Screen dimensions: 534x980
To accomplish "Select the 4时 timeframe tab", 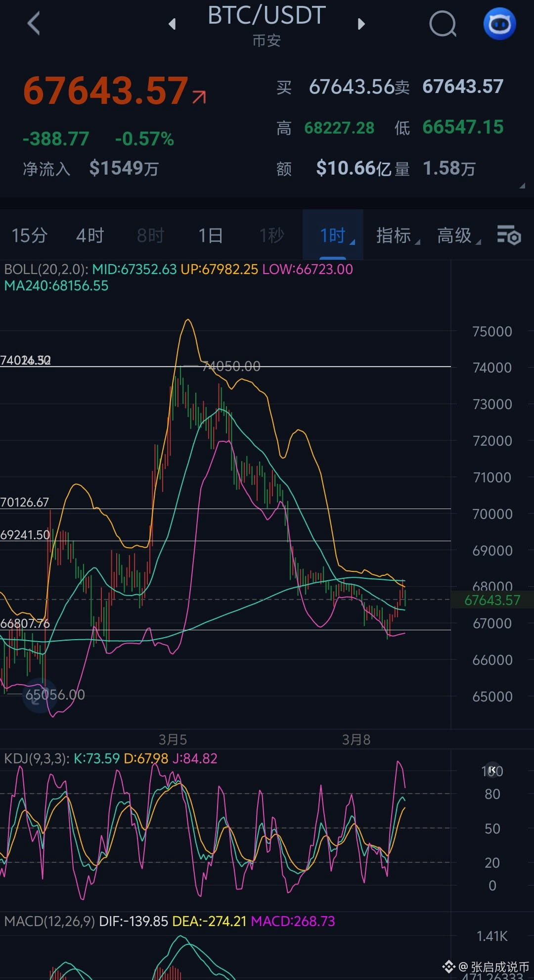I will 90,235.
